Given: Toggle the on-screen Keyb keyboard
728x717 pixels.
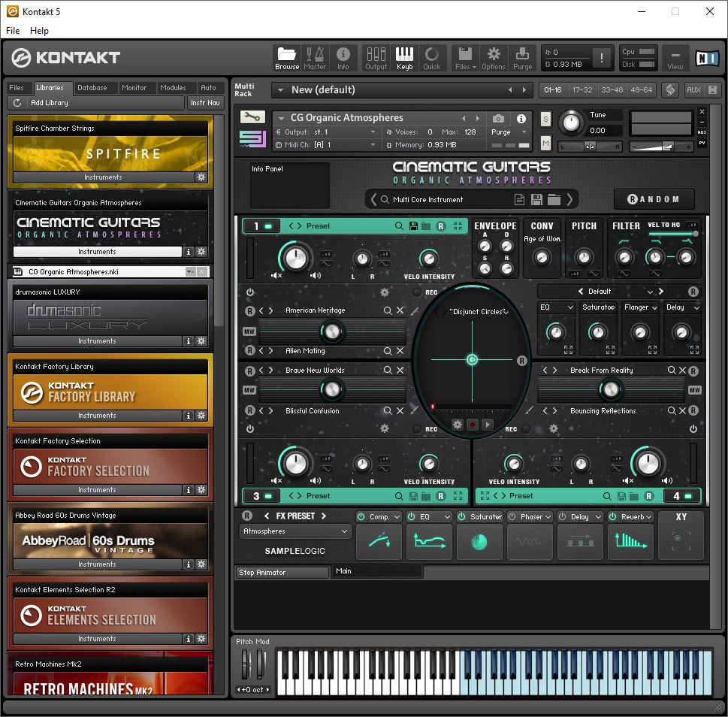Looking at the screenshot, I should (x=404, y=58).
